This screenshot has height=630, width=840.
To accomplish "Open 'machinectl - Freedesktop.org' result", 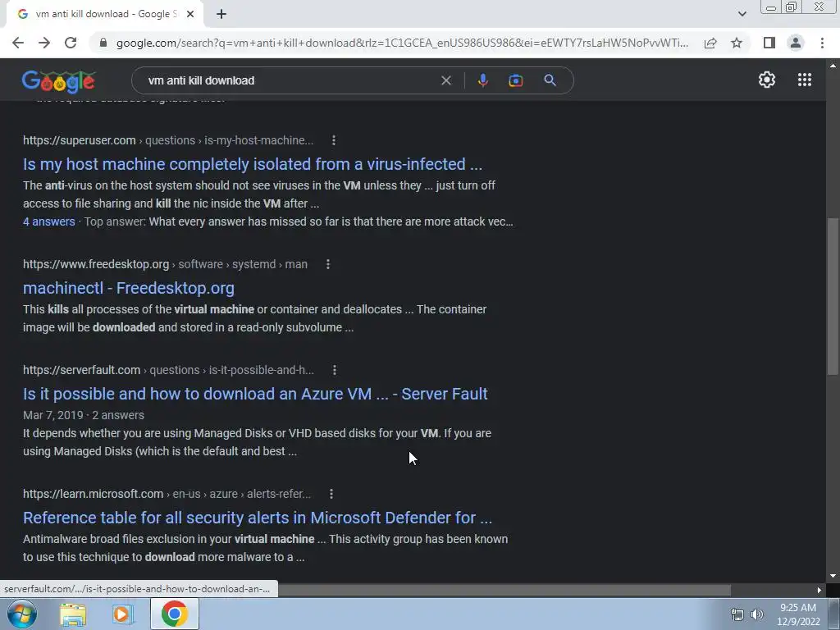I will click(129, 288).
